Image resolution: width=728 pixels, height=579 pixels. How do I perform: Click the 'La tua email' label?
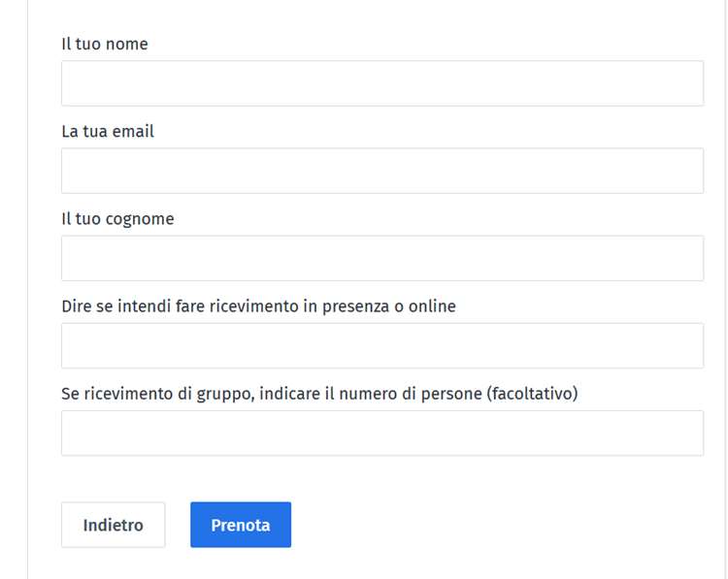108,131
